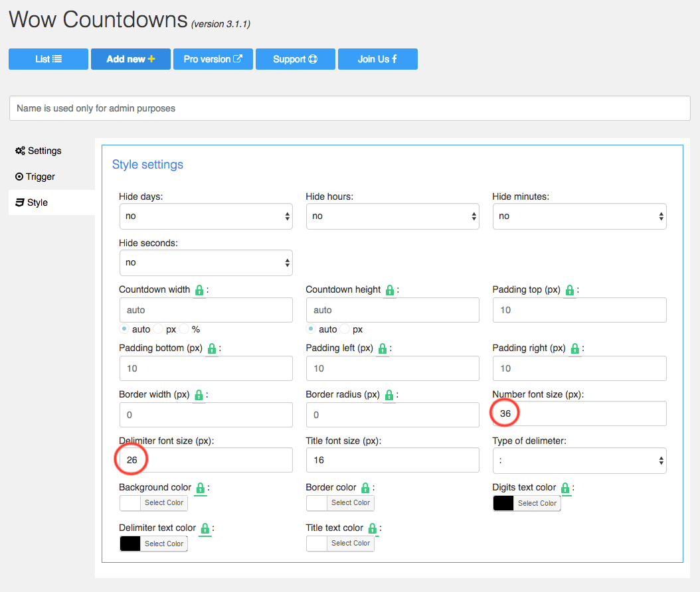This screenshot has width=700, height=592.
Task: Click black Digits text color swatch
Action: point(503,503)
